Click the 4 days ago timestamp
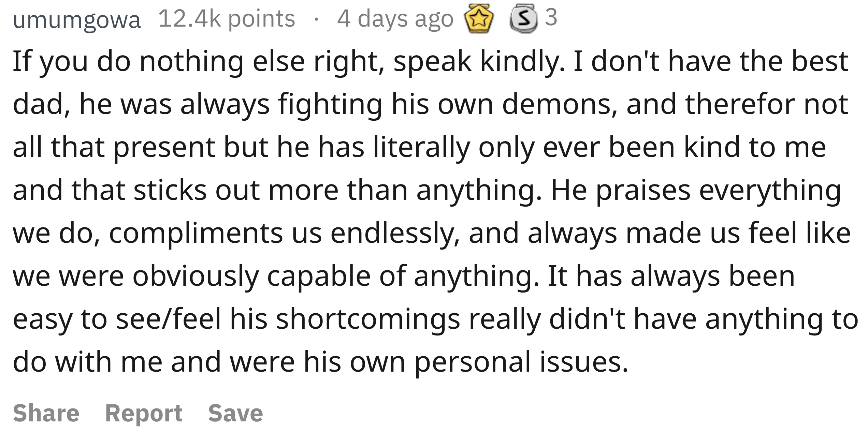 (395, 18)
